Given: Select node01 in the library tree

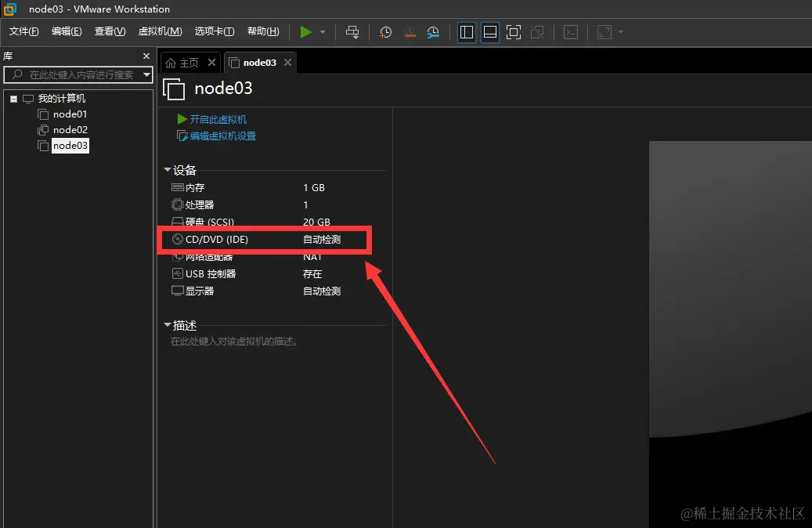Looking at the screenshot, I should (x=70, y=114).
